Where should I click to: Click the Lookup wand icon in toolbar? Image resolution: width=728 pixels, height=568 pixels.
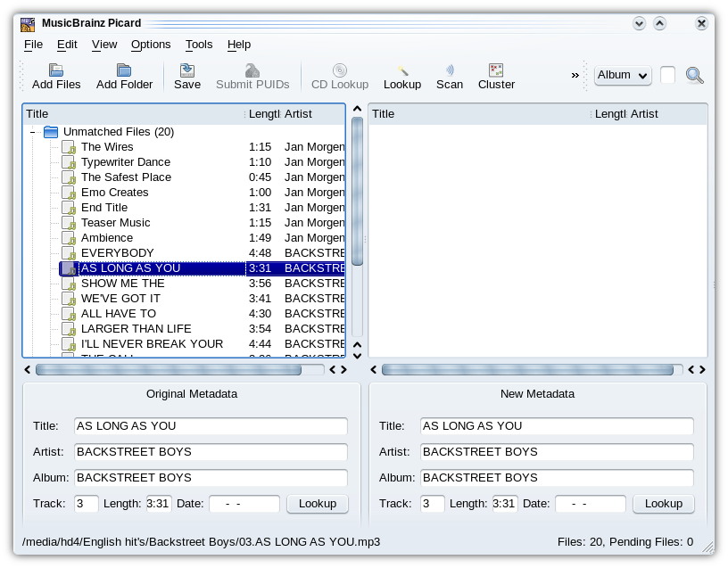[402, 70]
